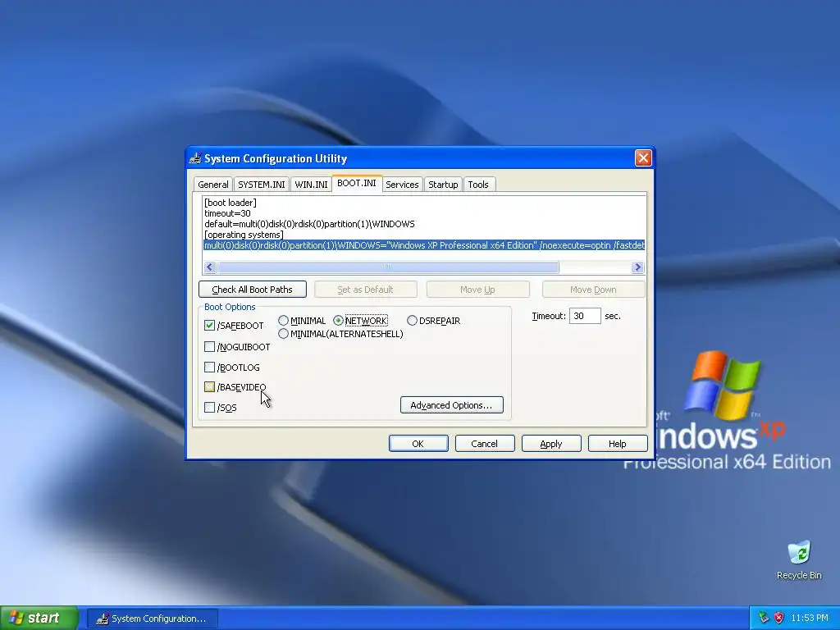Viewport: 840px width, 630px height.
Task: Click the security shield tray icon
Action: tap(779, 618)
